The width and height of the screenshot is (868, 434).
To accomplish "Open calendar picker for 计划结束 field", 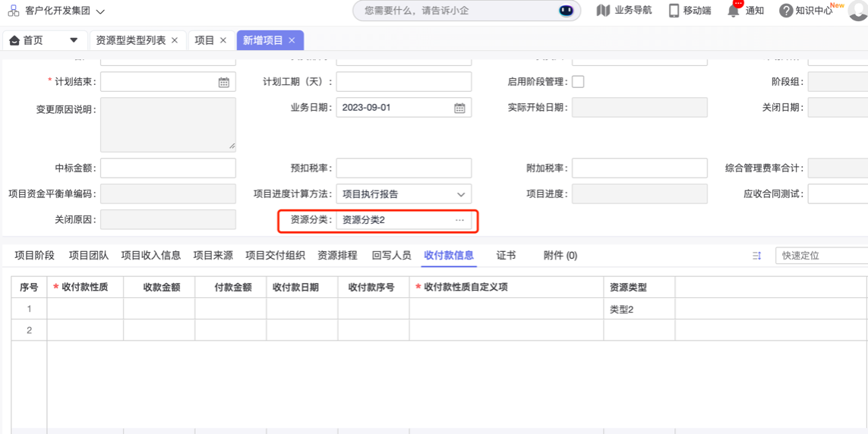I will point(224,82).
